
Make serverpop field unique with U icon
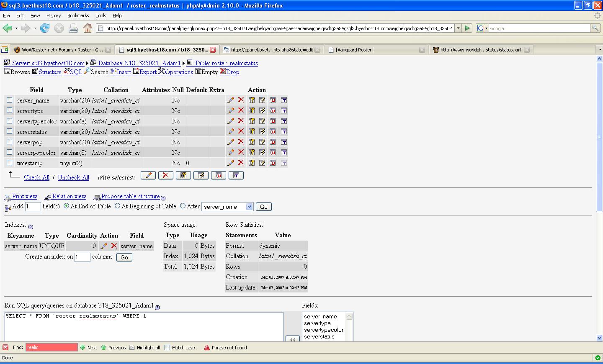coord(273,142)
